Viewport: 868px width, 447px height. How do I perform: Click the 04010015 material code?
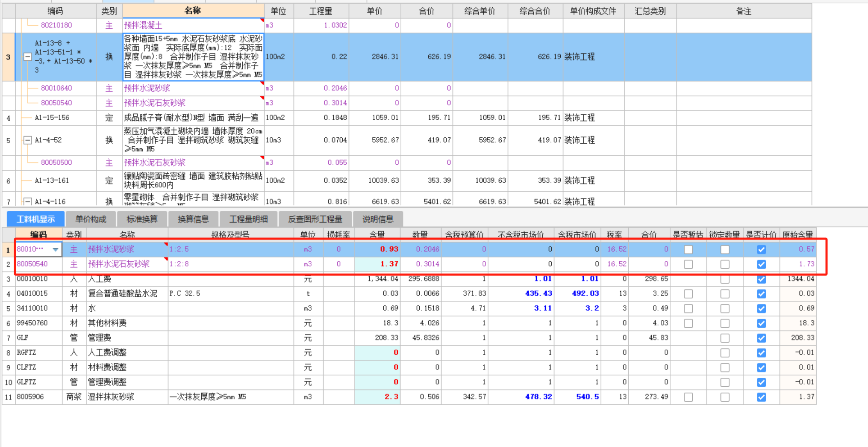pyautogui.click(x=39, y=293)
